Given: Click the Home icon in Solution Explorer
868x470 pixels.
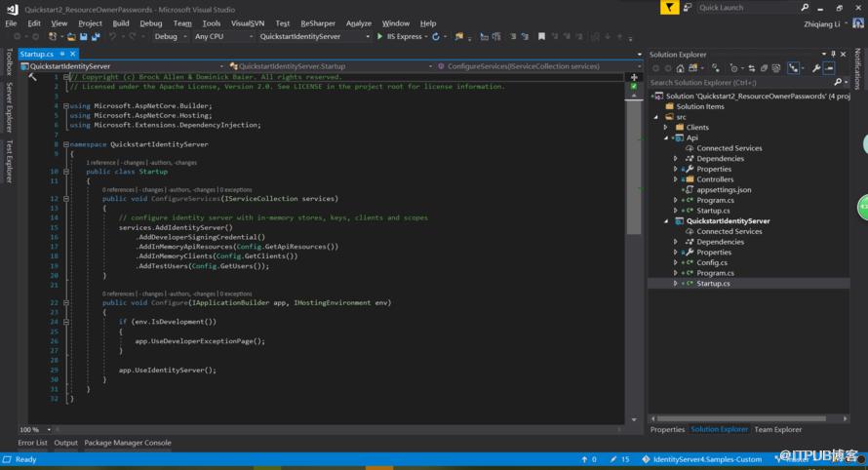Looking at the screenshot, I should pos(680,68).
